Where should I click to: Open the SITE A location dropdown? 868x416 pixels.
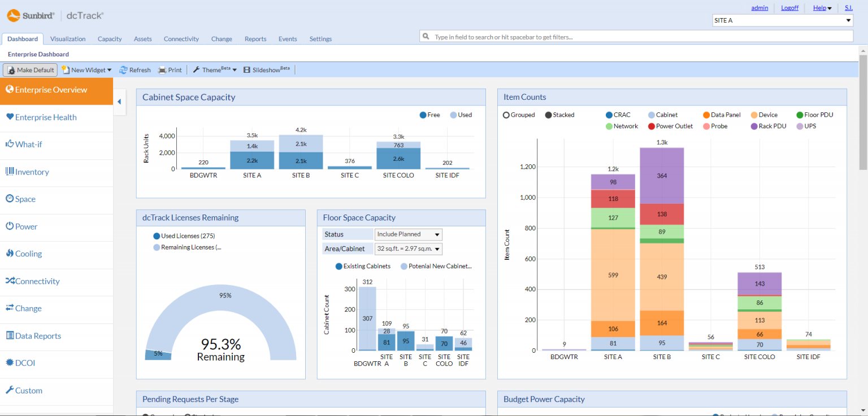783,20
